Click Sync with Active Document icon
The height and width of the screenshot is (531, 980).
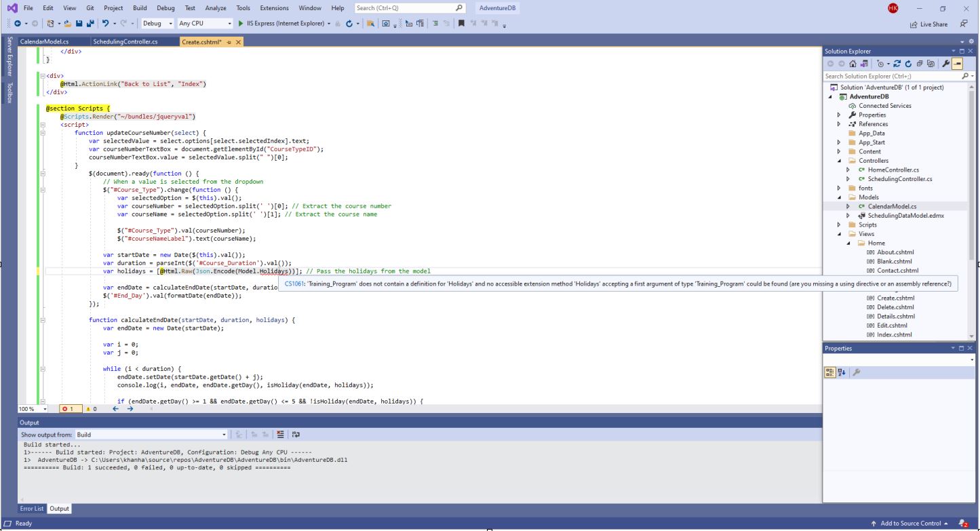897,64
